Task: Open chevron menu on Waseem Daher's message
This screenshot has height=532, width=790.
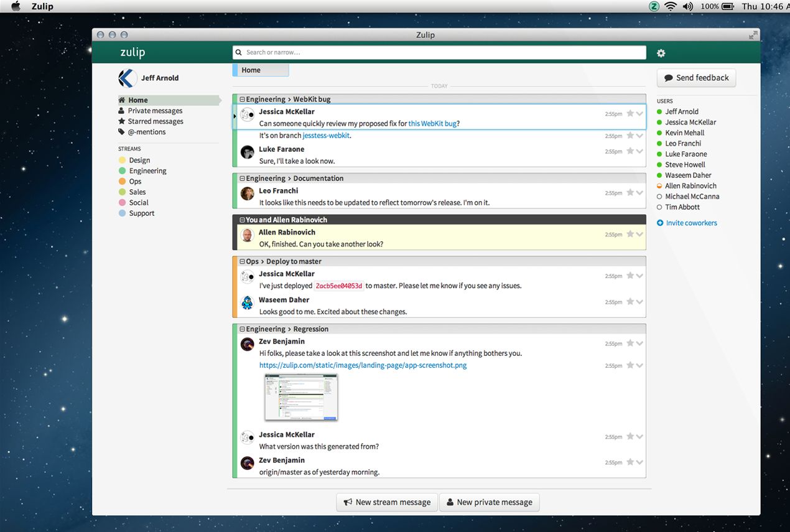Action: point(639,302)
